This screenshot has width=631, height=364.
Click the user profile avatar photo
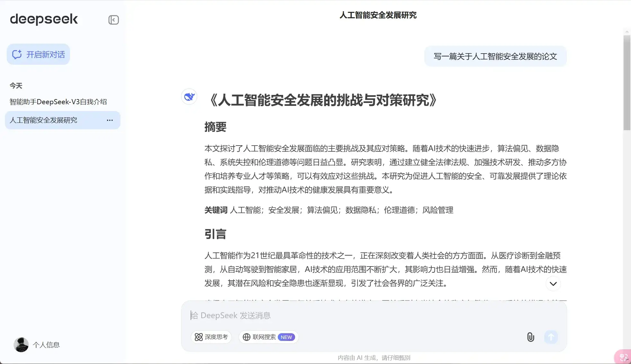pos(21,345)
